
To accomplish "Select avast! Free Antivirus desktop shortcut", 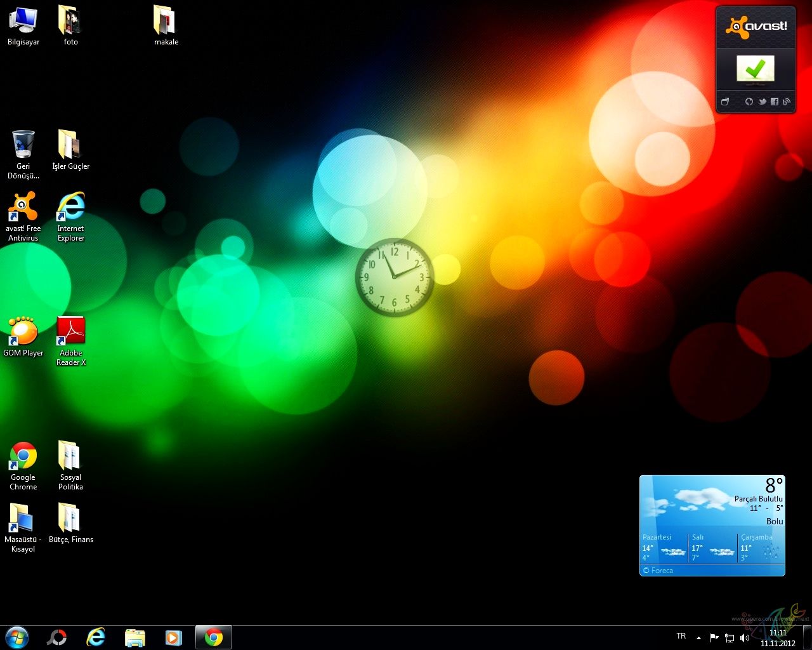I will [23, 216].
